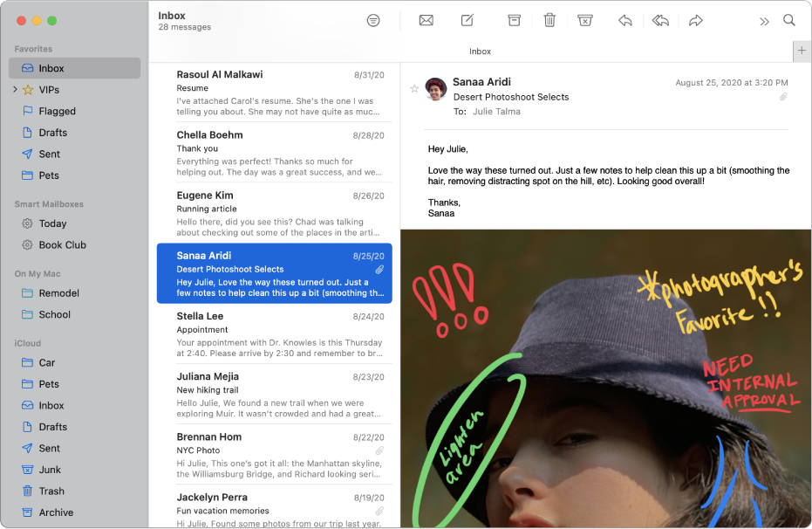Open the Flagged mailbox

(x=75, y=112)
